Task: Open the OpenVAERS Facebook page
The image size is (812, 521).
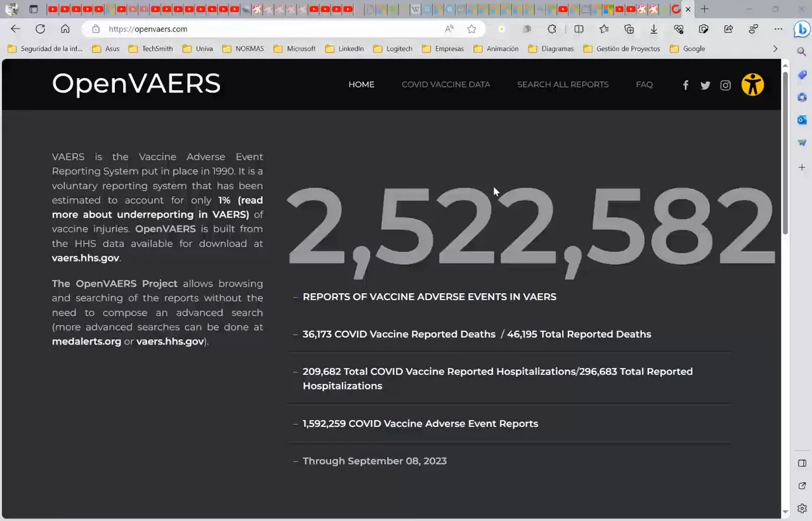Action: pyautogui.click(x=685, y=85)
